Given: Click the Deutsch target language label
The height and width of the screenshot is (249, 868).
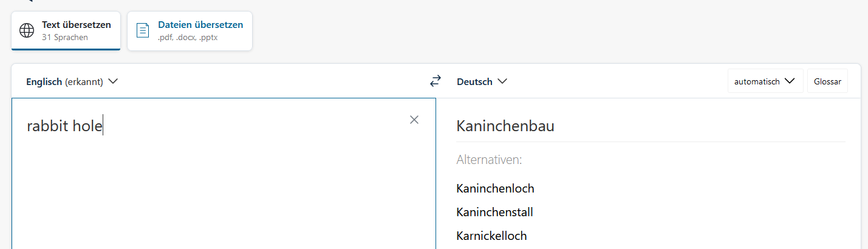Looking at the screenshot, I should 474,81.
